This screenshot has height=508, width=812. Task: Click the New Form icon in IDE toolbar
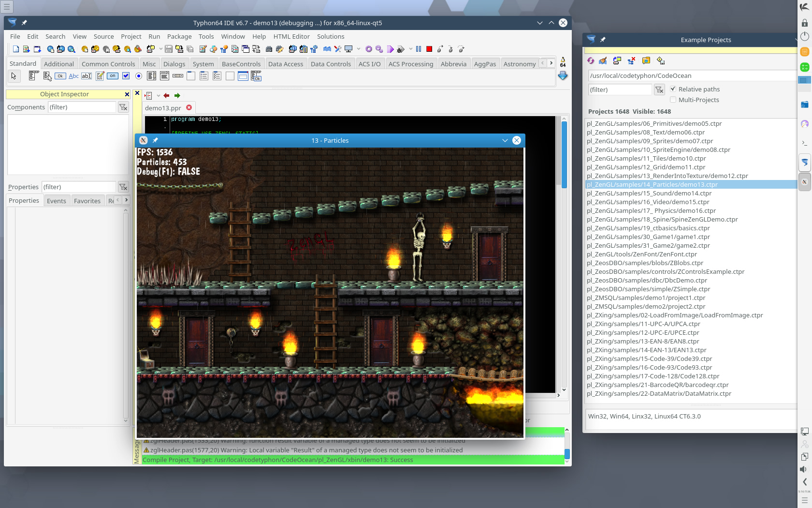pos(37,49)
